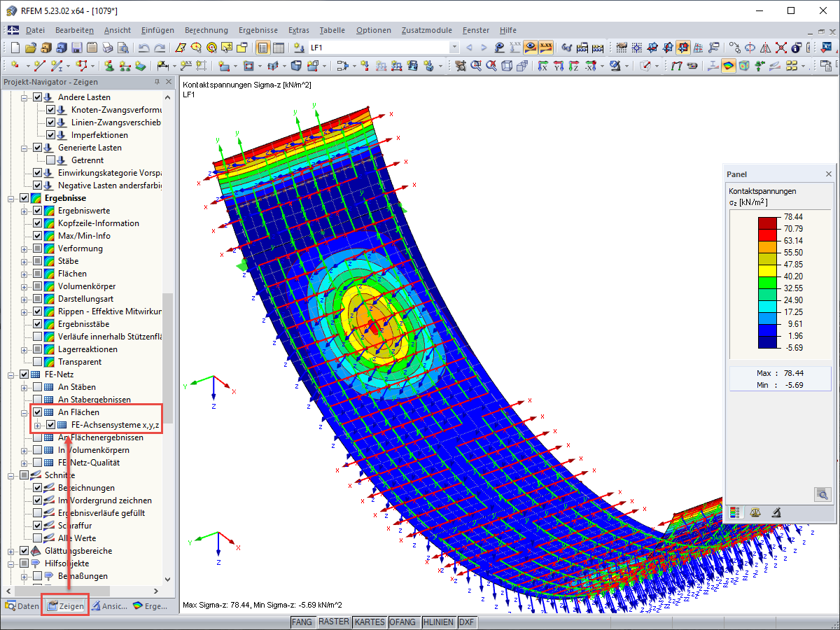Expand the Lagerreaktionen node
Screen dimensions: 840x630
coord(24,349)
